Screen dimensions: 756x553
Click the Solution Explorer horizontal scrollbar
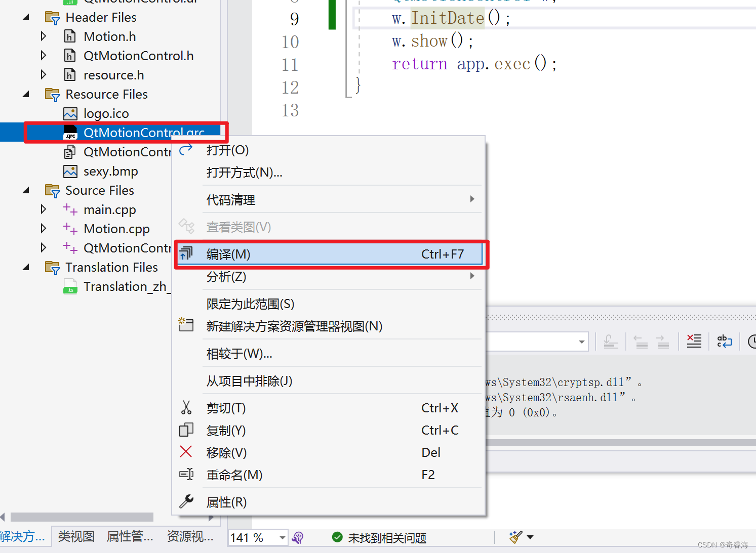(82, 517)
